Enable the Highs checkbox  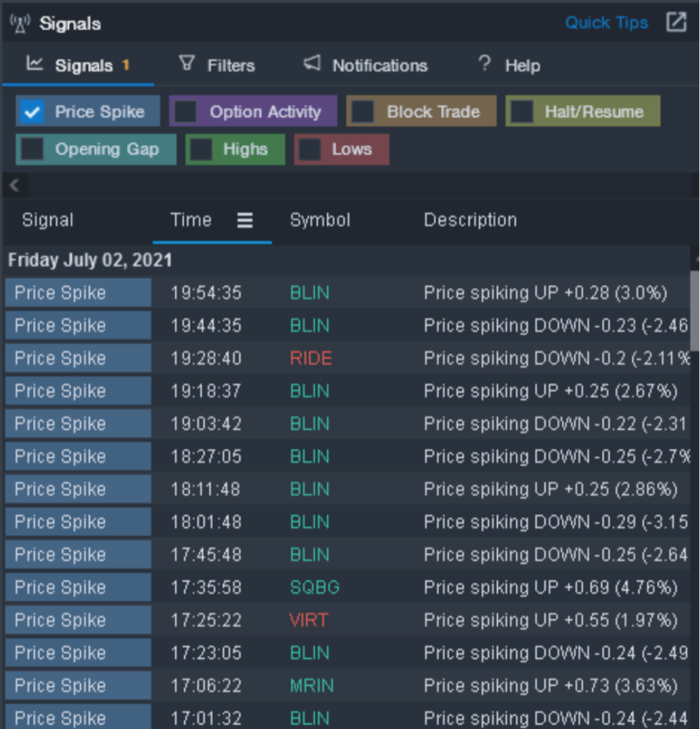coord(201,150)
